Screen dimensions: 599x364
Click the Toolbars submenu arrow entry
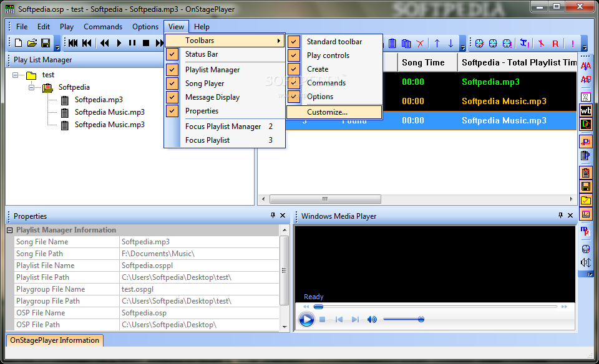click(x=225, y=41)
